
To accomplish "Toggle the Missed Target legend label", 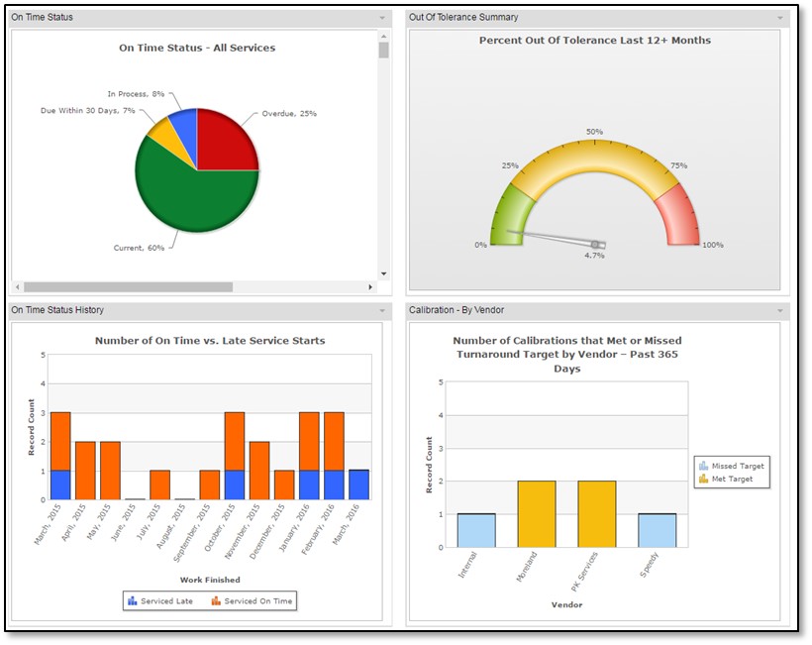I will pyautogui.click(x=738, y=466).
